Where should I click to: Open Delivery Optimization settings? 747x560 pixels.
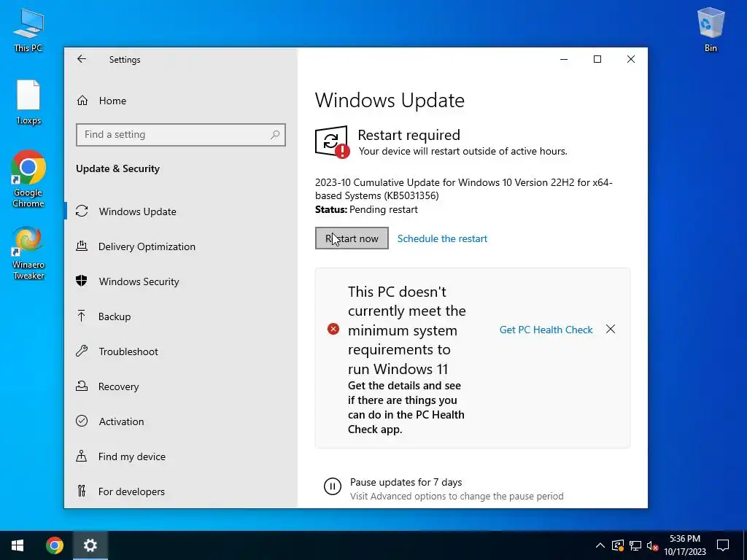[181, 246]
